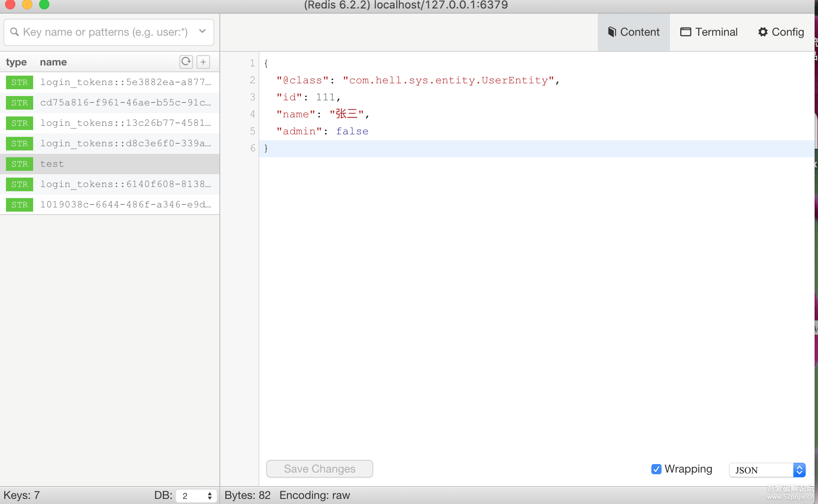
Task: Select key 1019038c-6644-486f-a346
Action: (110, 205)
